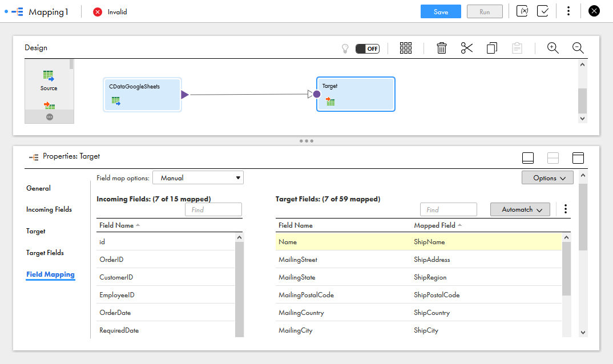Screen dimensions: 613x364
Task: Open the Field map options dropdown
Action: pos(197,178)
